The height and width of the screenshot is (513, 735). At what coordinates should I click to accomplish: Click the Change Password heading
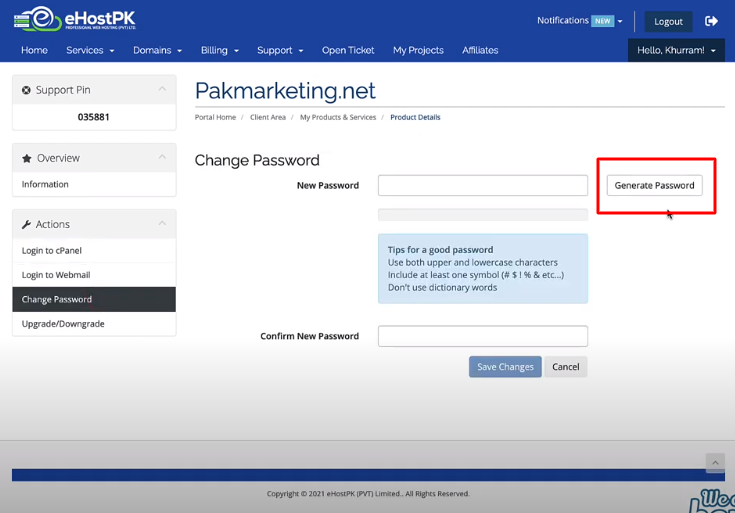[257, 160]
